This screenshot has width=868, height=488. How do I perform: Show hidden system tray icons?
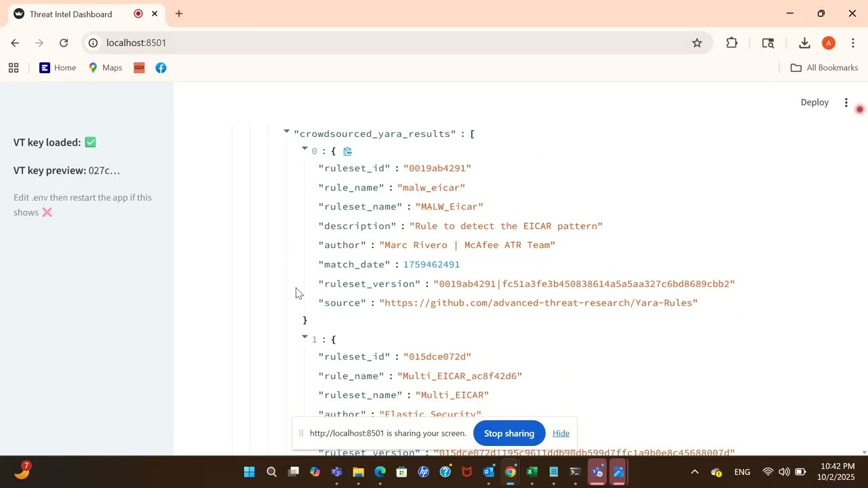[x=694, y=472]
